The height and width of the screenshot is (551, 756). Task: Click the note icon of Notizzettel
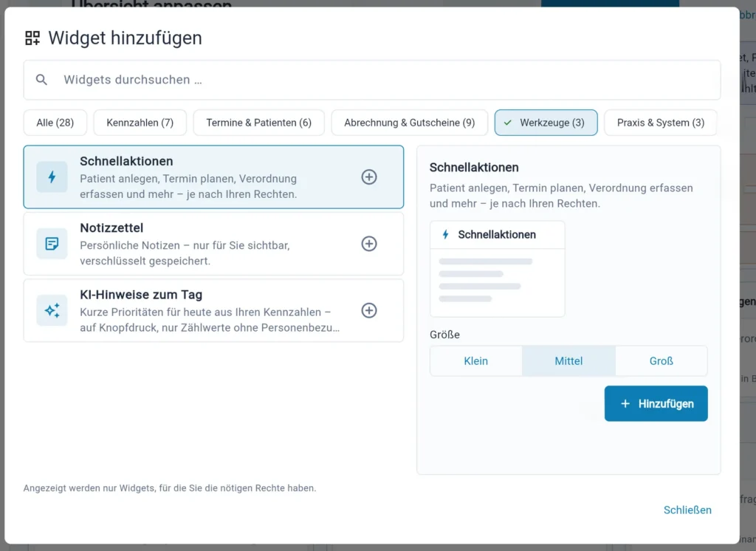tap(52, 244)
